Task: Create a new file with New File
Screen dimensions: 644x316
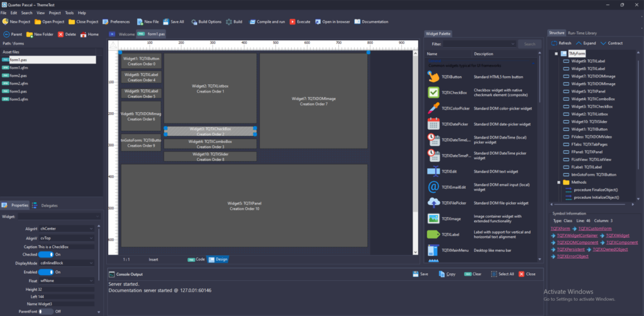Action: (x=147, y=22)
